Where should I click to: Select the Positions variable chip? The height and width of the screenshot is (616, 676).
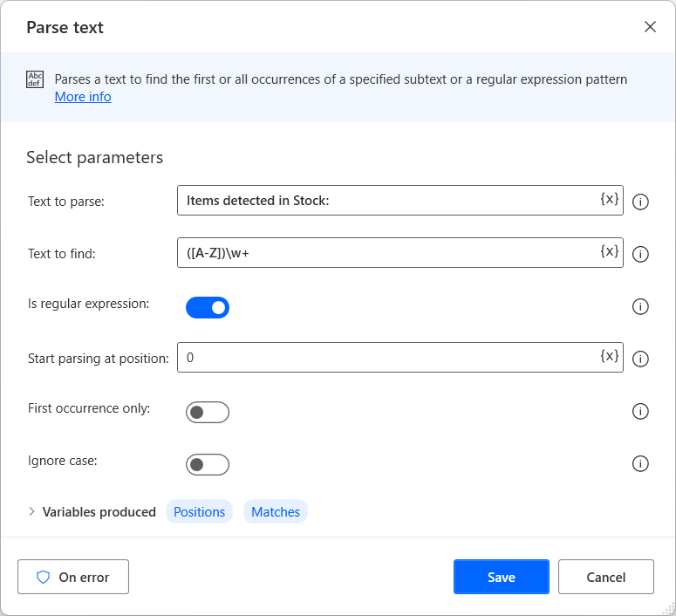point(199,512)
